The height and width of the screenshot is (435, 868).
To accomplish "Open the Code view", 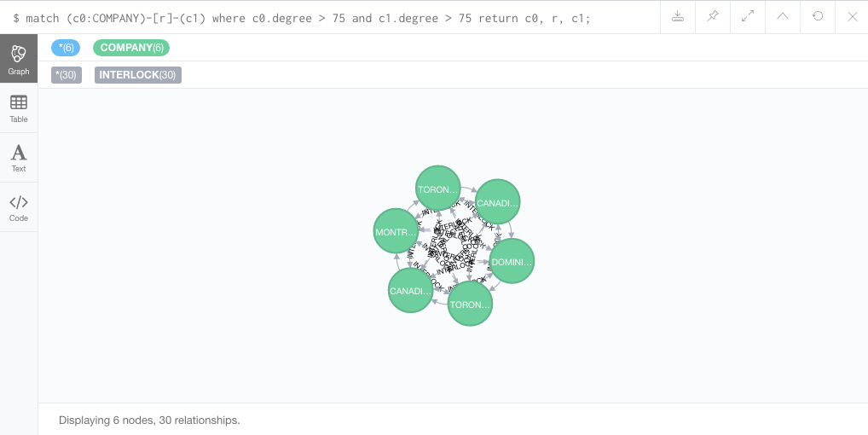I will tap(19, 207).
